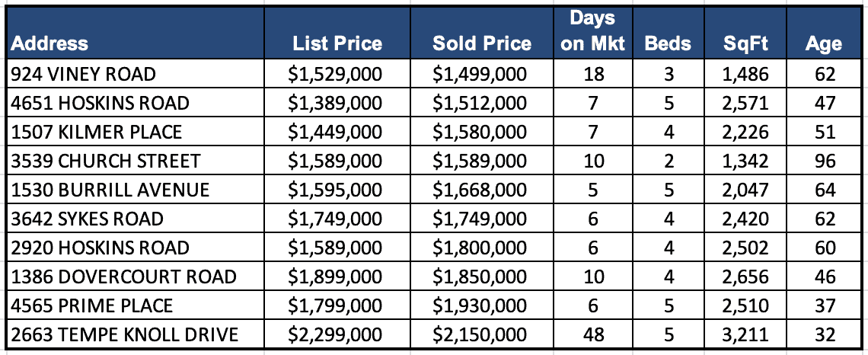Click the 3,211 square footage cell
868x355 pixels.
745,334
